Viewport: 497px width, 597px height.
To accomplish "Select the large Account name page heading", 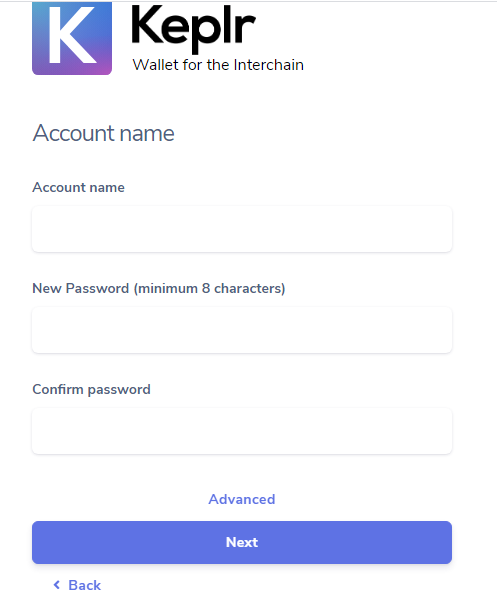I will pyautogui.click(x=104, y=133).
